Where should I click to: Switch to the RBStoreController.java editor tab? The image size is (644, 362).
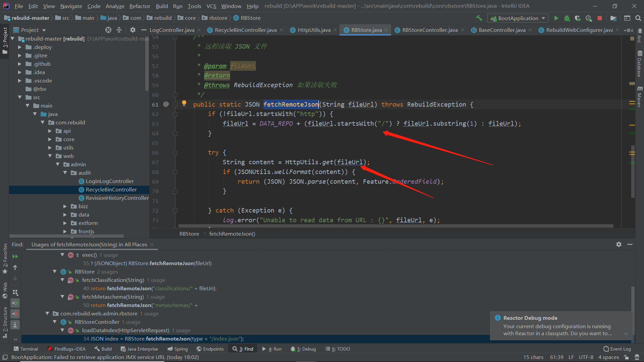pos(429,30)
